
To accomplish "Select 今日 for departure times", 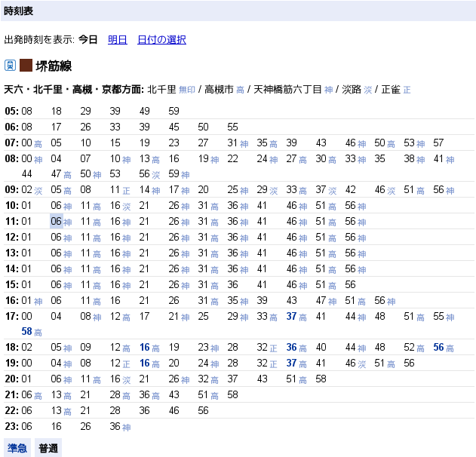I will click(88, 39).
